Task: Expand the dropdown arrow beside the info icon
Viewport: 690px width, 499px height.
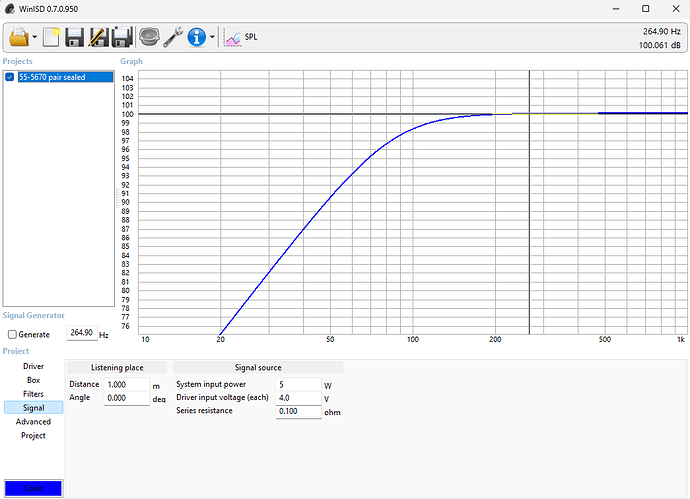Action: pyautogui.click(x=212, y=38)
